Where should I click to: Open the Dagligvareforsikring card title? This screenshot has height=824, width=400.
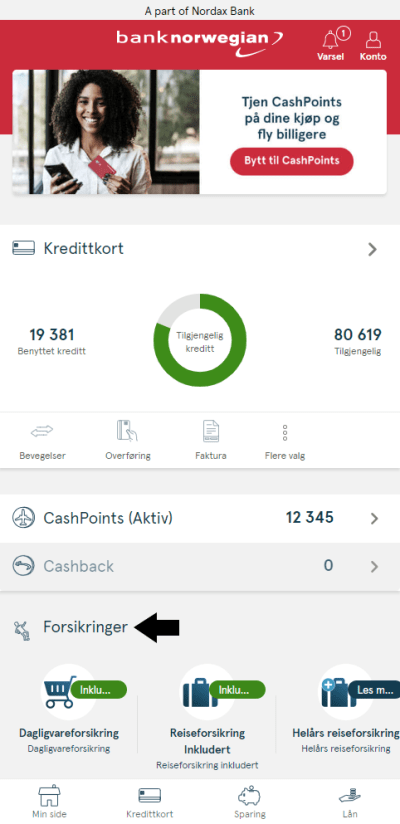[69, 733]
